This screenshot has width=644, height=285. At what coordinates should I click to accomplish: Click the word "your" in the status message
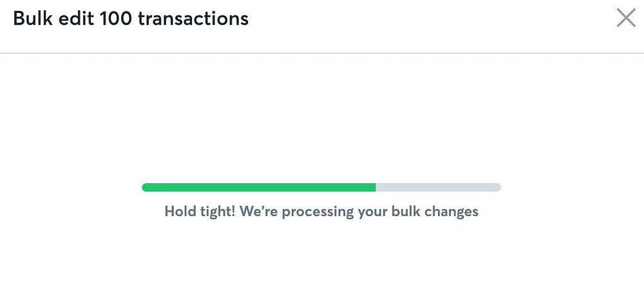point(370,211)
